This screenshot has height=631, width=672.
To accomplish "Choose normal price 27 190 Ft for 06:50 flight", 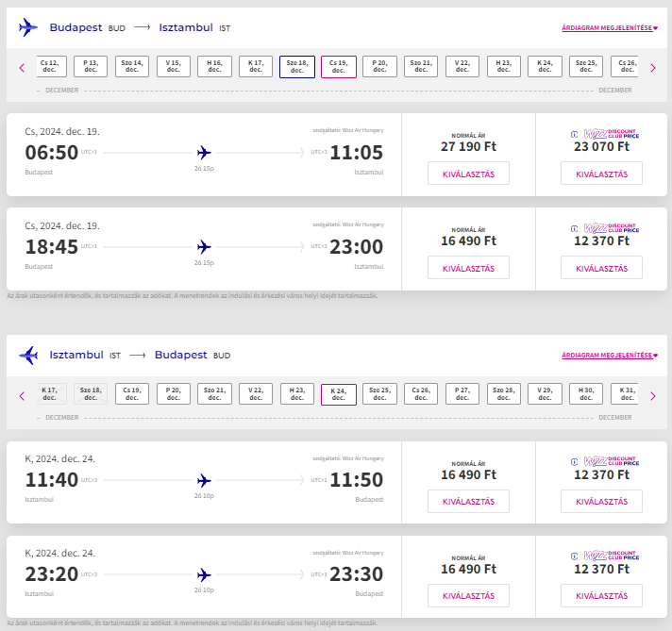I will pyautogui.click(x=468, y=174).
